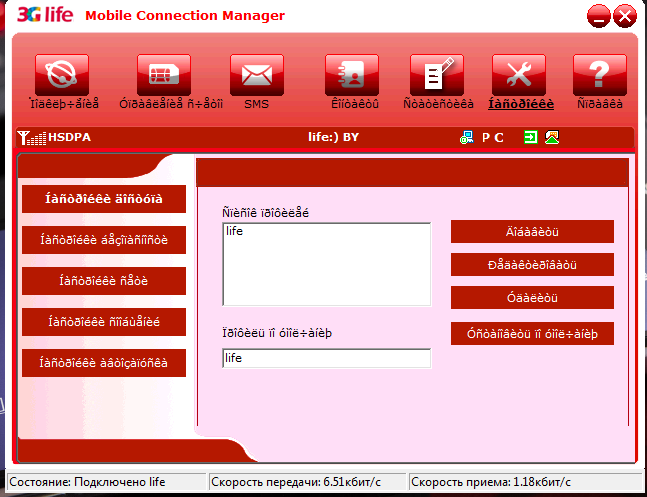
Task: Select the fourth left menu item, message settings
Action: [x=104, y=322]
